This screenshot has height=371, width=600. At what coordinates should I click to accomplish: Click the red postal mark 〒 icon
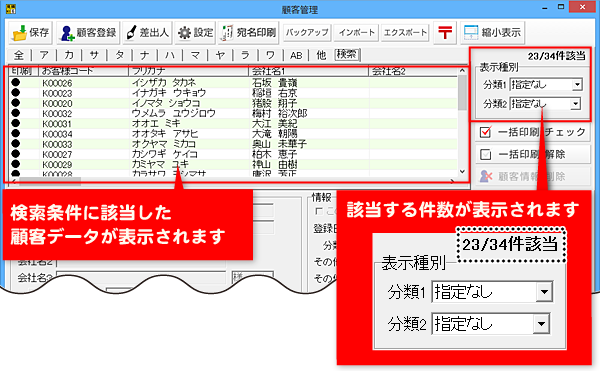[445, 32]
